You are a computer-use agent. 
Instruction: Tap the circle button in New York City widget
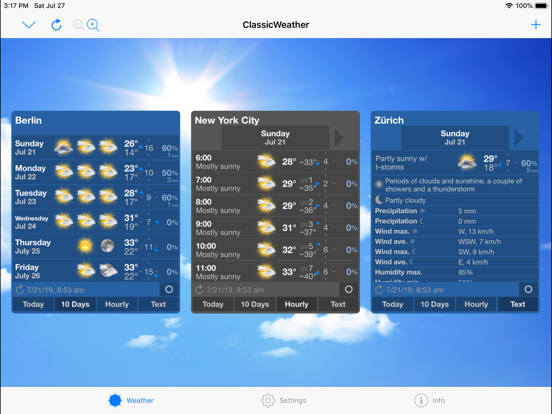(x=349, y=289)
